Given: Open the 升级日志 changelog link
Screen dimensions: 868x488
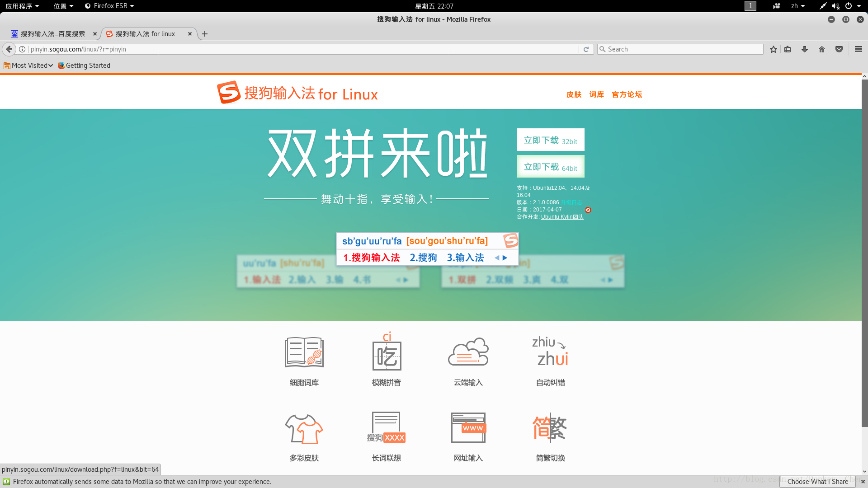Looking at the screenshot, I should [571, 202].
